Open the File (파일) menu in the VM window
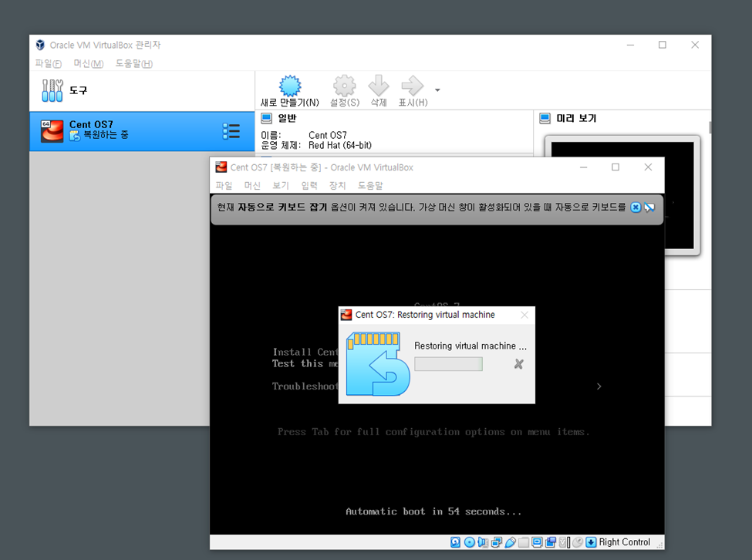 pos(224,185)
